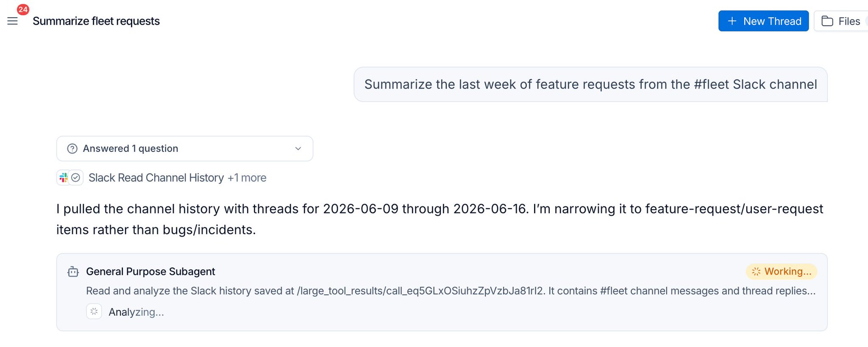
Task: Click the Working... status badge
Action: [x=782, y=272]
